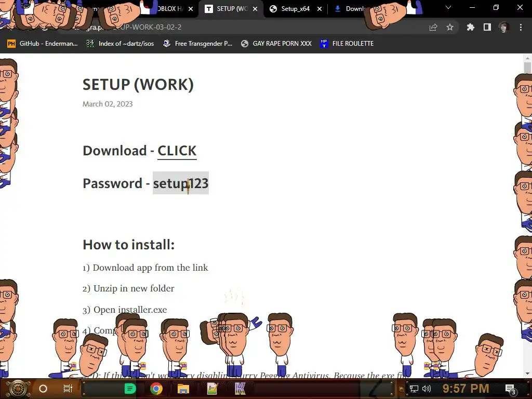
Task: Open the GitHub - Enderman bookmark
Action: 43,44
